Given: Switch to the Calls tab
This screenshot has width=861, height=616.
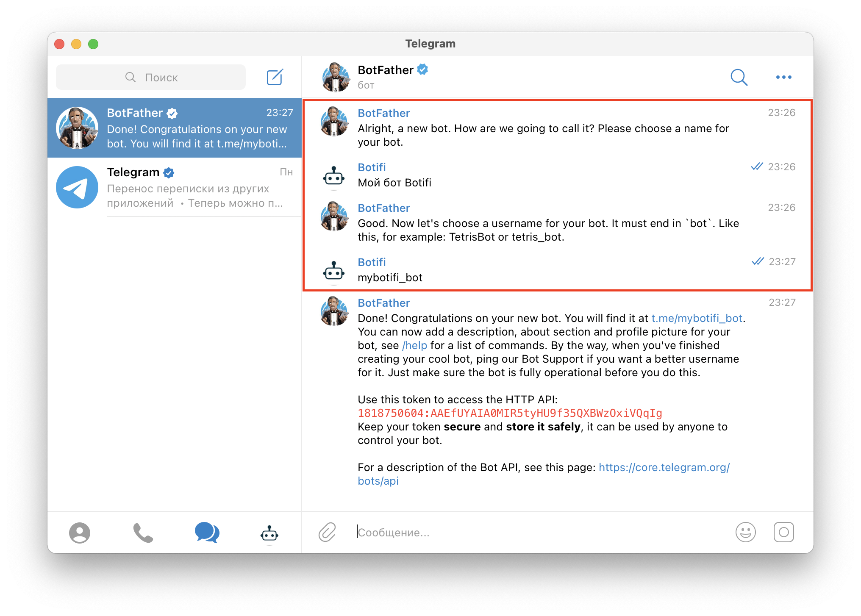Looking at the screenshot, I should [x=143, y=533].
